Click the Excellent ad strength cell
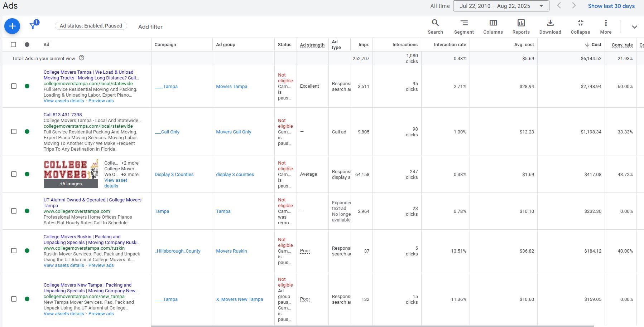 [x=309, y=86]
